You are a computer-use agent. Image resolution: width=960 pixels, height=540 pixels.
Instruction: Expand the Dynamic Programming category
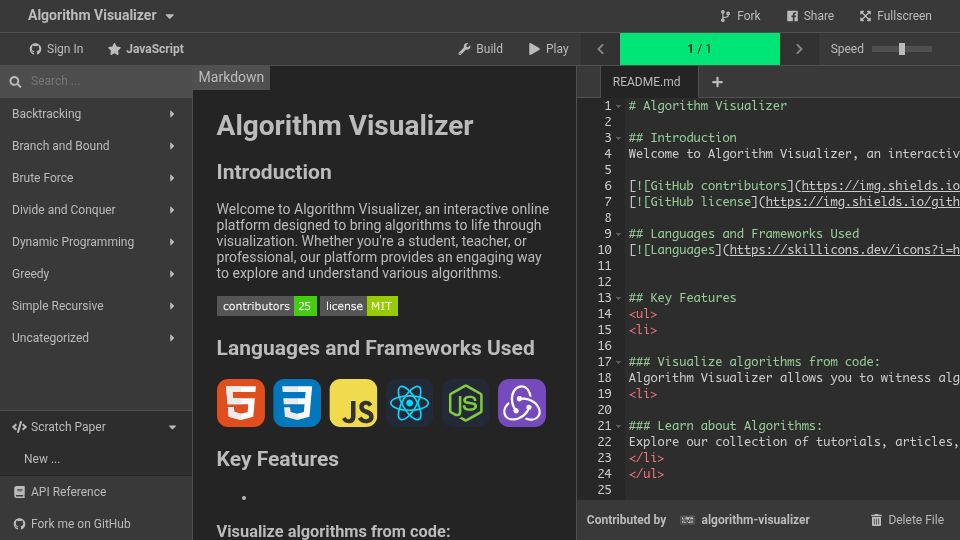pos(96,242)
